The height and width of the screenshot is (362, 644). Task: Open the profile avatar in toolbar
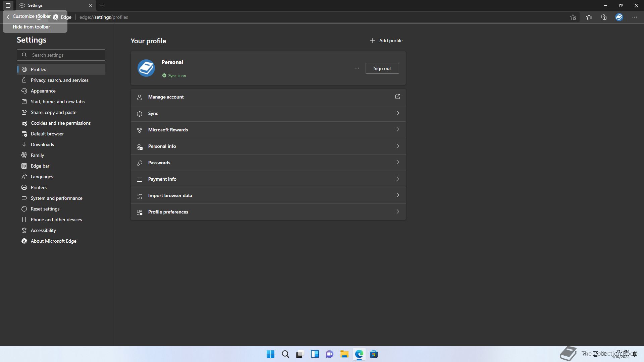coord(619,17)
